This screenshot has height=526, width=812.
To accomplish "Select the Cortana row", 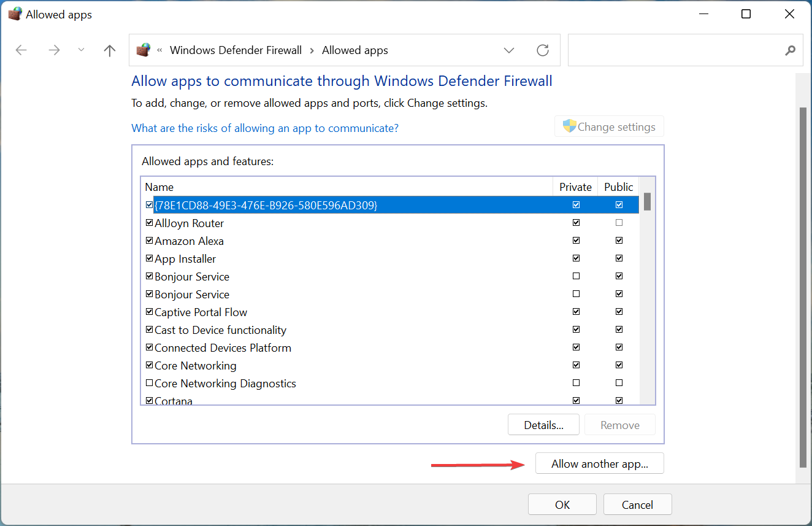I will pos(390,400).
